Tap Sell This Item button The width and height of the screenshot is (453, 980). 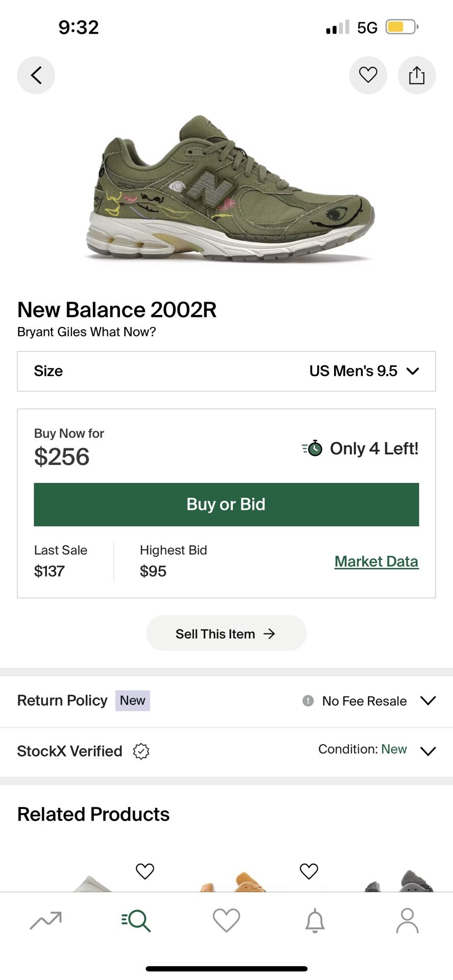click(x=226, y=633)
